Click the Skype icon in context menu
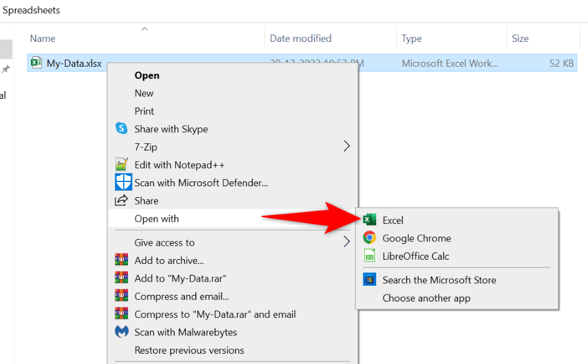Screen dimensions: 588x364 pos(122,129)
